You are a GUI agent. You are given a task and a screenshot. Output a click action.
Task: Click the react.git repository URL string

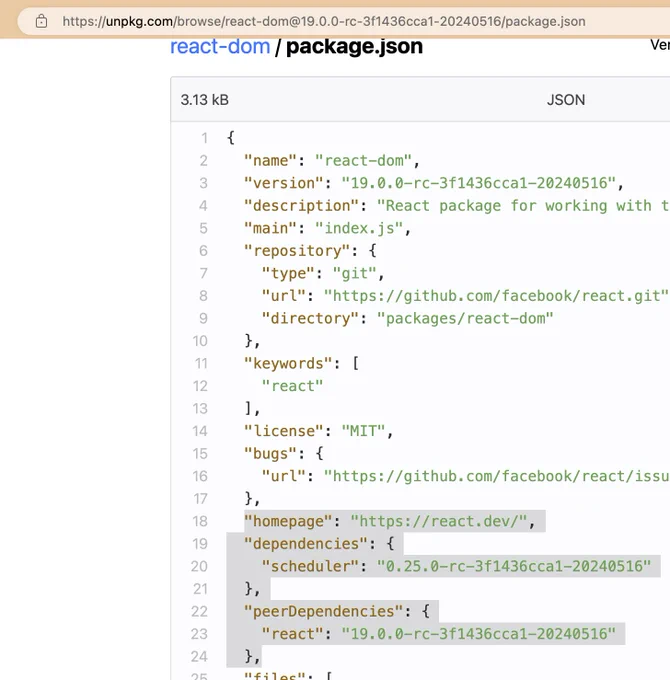(x=496, y=296)
